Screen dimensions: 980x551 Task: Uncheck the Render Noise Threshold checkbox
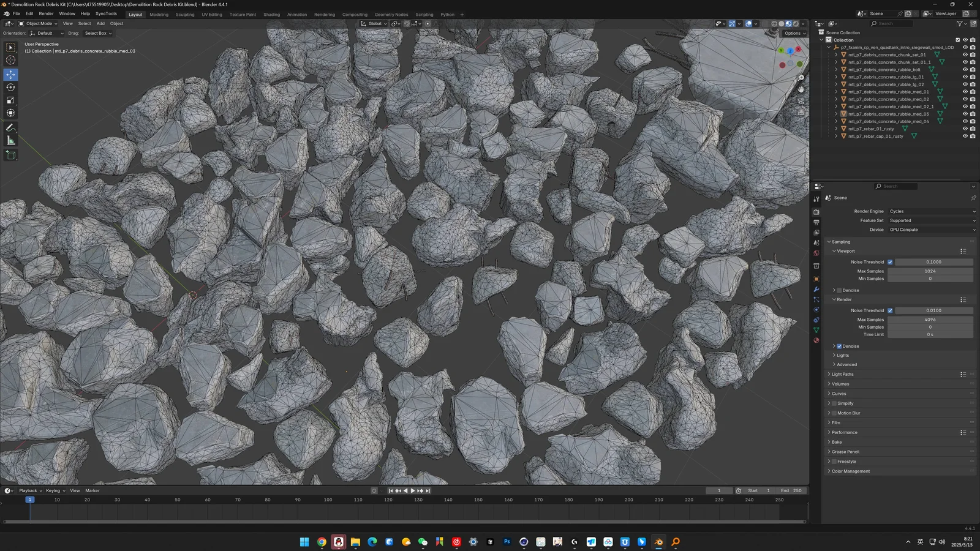891,310
